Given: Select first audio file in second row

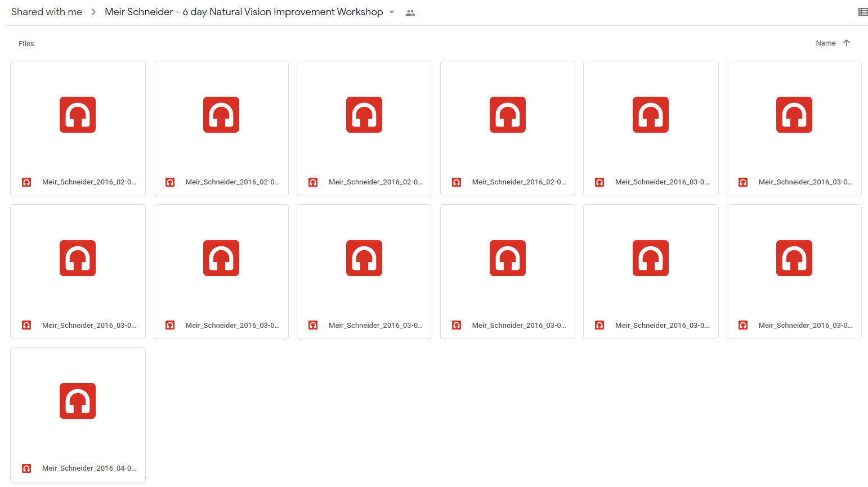Looking at the screenshot, I should [x=78, y=272].
